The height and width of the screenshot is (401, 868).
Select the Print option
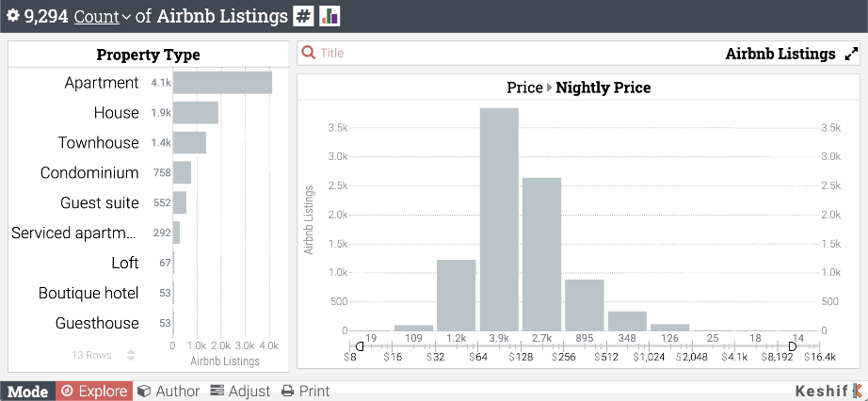pyautogui.click(x=306, y=391)
